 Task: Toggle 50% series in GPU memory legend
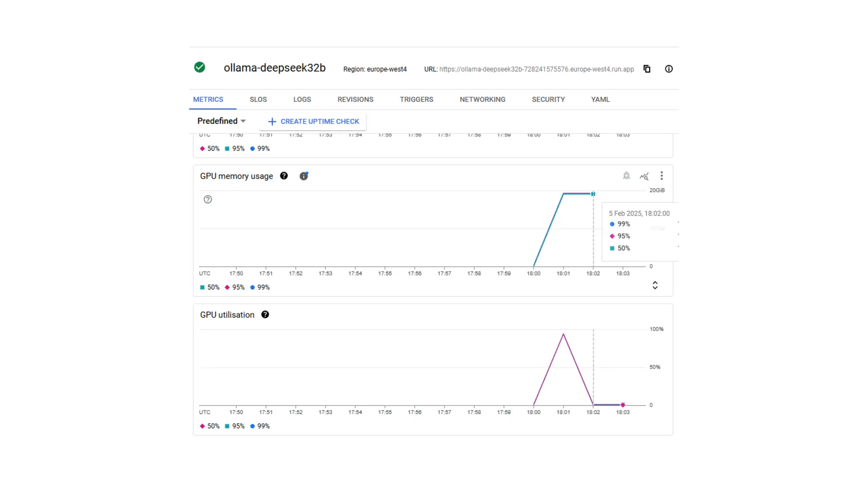[210, 287]
